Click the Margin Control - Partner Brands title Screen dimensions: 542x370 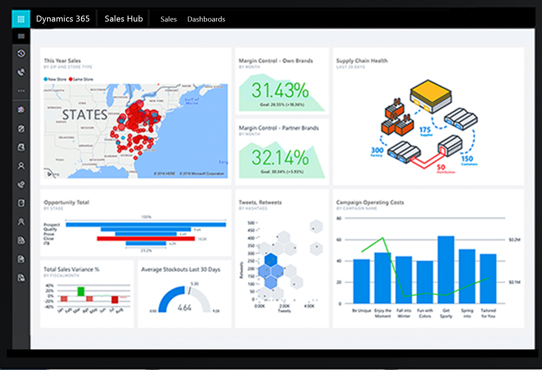[279, 128]
